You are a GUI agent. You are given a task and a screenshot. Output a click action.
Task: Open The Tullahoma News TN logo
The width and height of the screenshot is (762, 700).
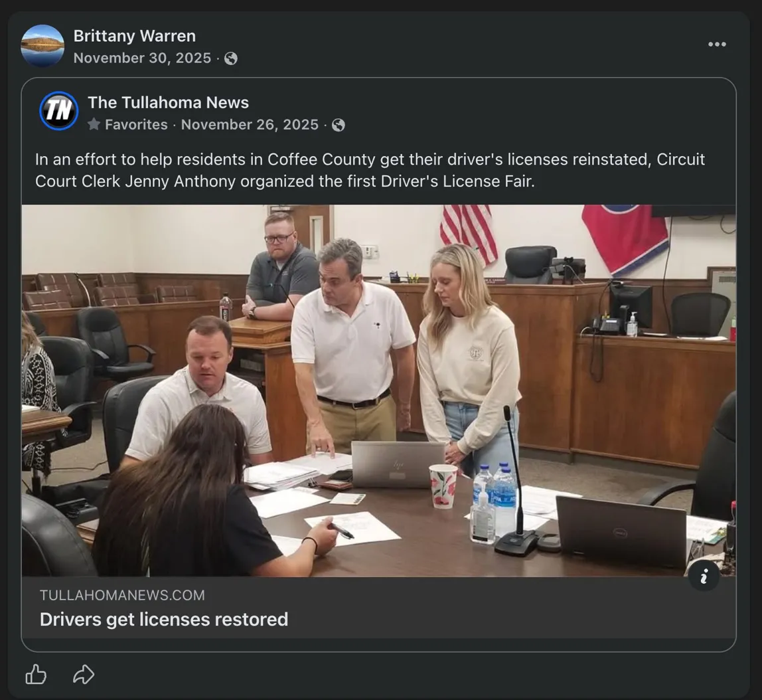[59, 111]
